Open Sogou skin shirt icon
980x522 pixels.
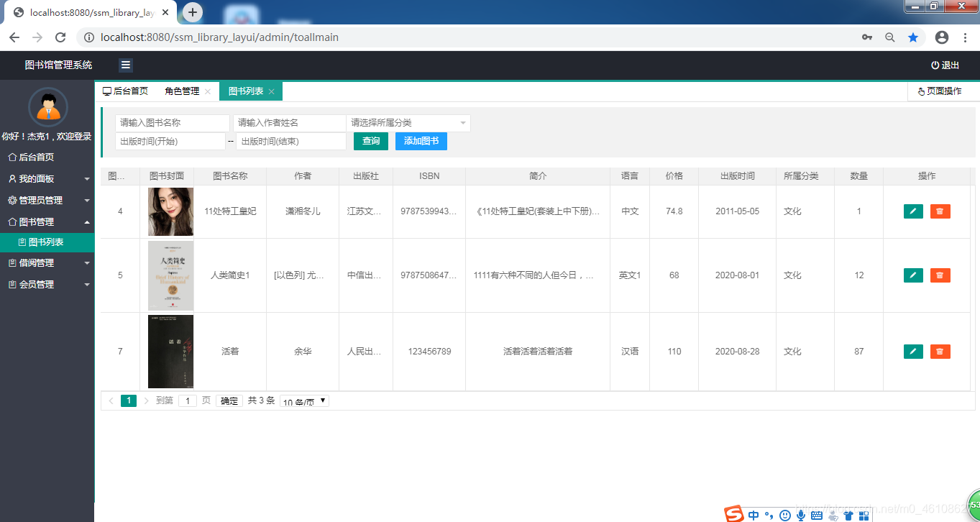click(848, 515)
